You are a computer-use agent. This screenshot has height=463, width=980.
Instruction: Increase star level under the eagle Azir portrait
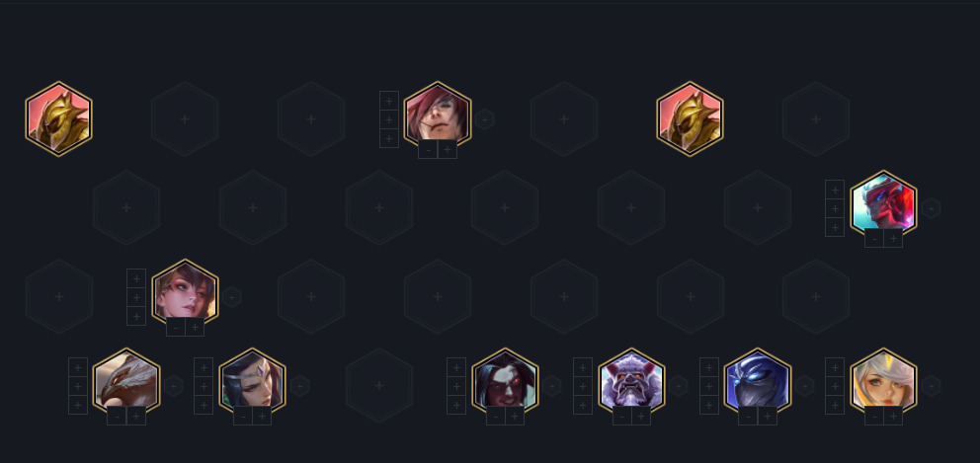[136, 417]
